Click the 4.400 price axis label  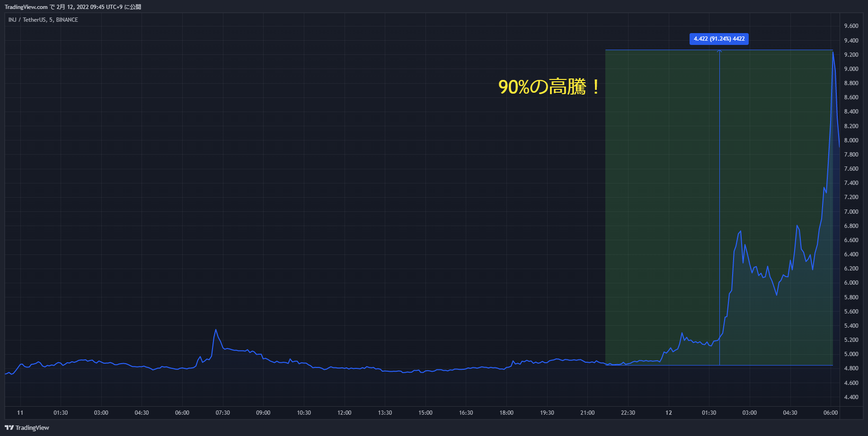tap(851, 397)
